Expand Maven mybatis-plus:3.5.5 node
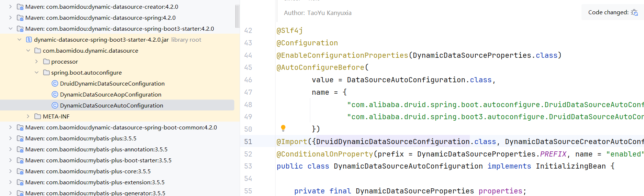The width and height of the screenshot is (644, 196). pos(10,138)
